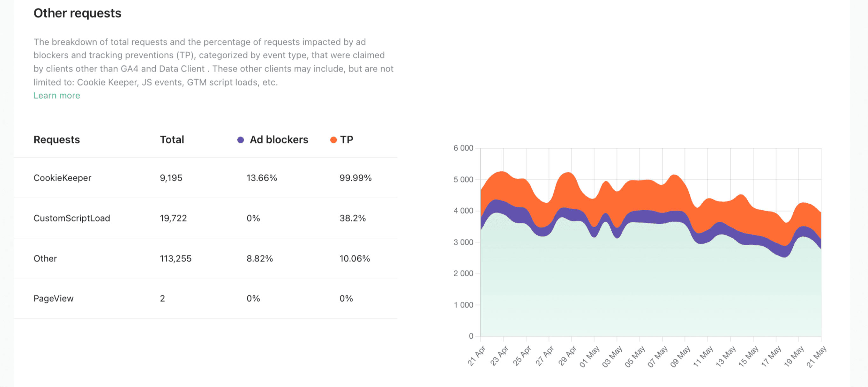
Task: Click the 09 May axis label
Action: tap(680, 356)
